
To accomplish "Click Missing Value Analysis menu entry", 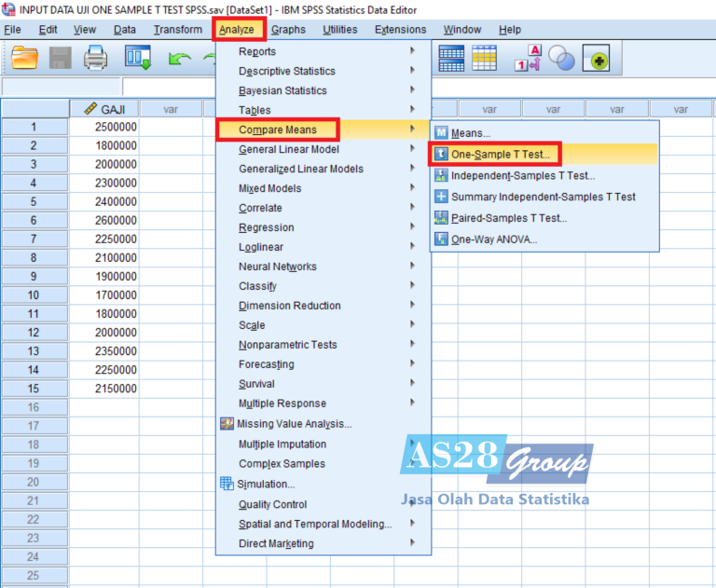I will 295,424.
